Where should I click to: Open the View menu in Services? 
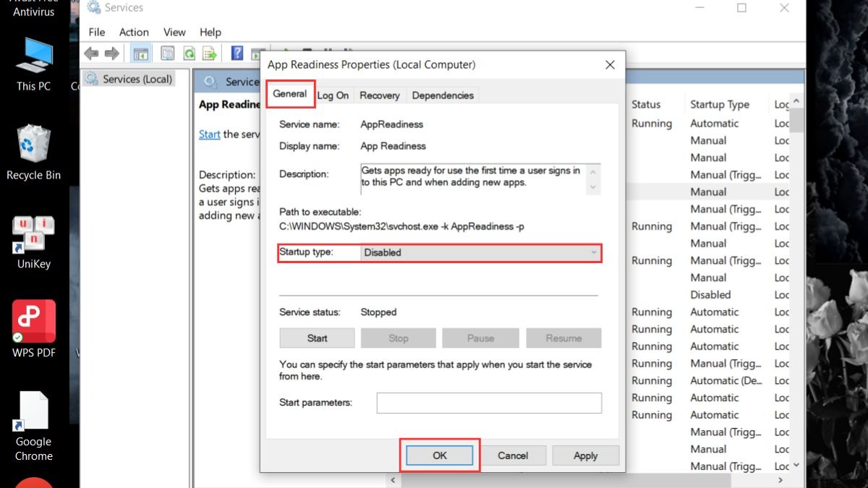coord(174,32)
